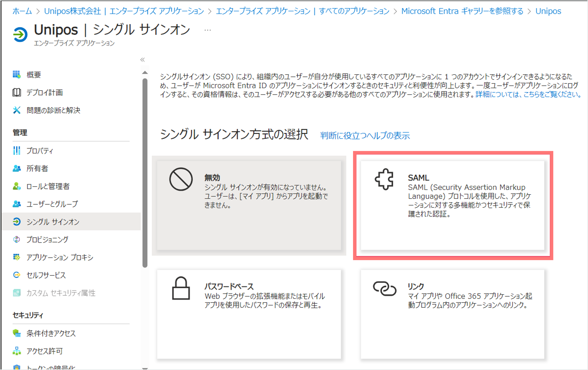The image size is (588, 370).
Task: Click the 条件付きアクセス shield icon
Action: (x=17, y=333)
